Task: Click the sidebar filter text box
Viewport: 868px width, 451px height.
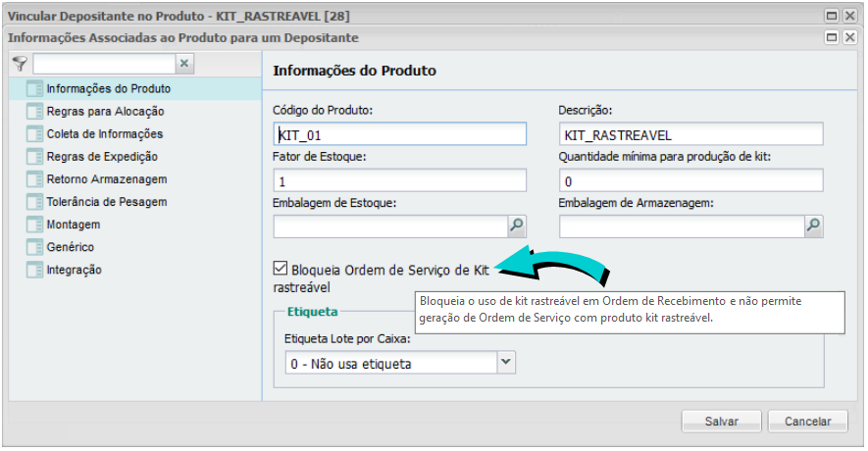Action: coord(104,64)
